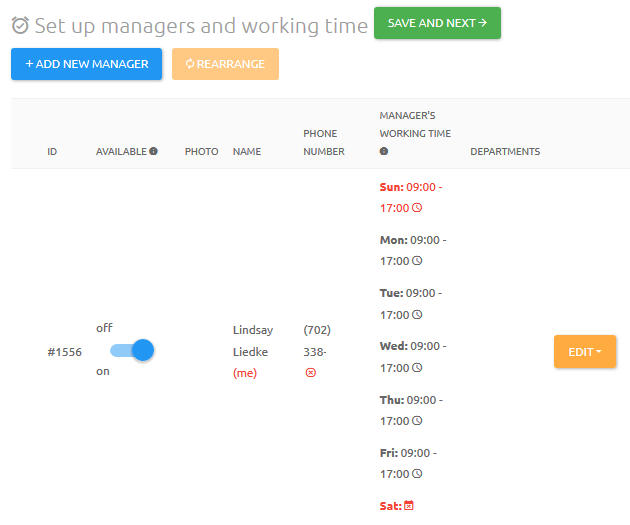Click manager ID #1556

(64, 352)
